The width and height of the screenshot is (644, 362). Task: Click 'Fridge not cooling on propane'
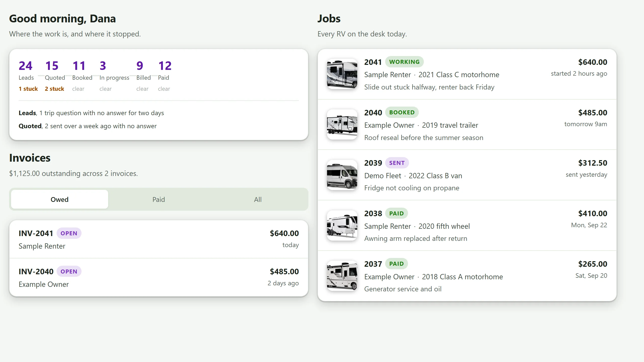pyautogui.click(x=412, y=188)
